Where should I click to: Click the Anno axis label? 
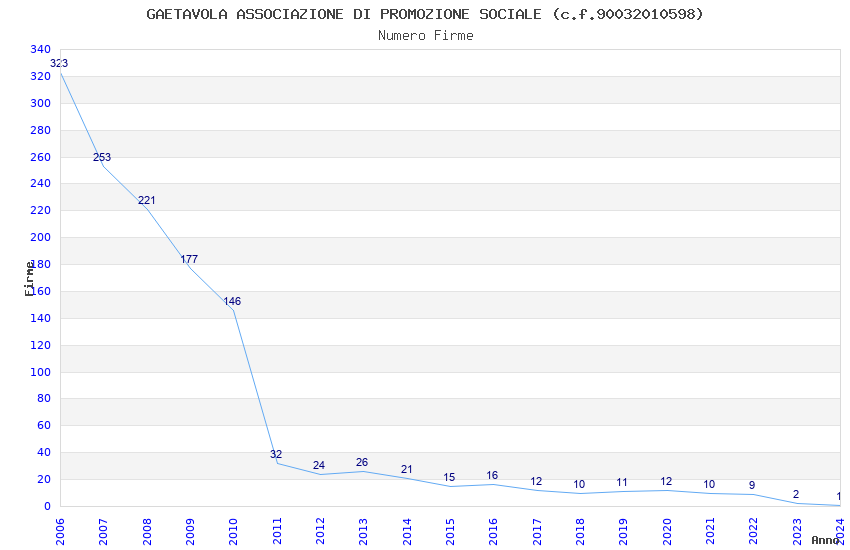825,540
